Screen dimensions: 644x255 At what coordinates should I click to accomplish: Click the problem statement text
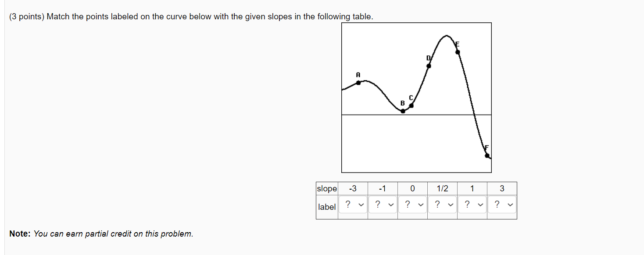[x=189, y=16]
